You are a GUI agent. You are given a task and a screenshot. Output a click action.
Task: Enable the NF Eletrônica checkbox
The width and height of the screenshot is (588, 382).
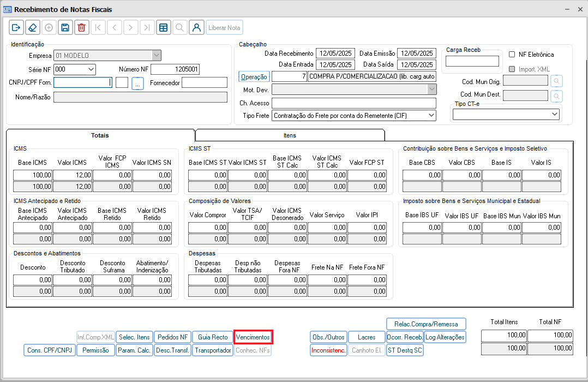[x=512, y=55]
